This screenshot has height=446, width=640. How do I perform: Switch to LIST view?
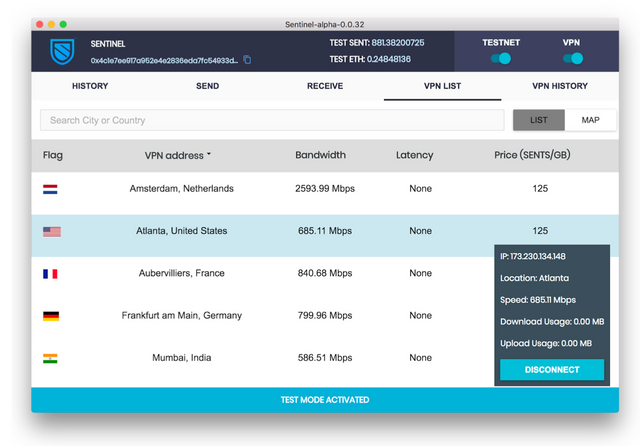point(539,120)
